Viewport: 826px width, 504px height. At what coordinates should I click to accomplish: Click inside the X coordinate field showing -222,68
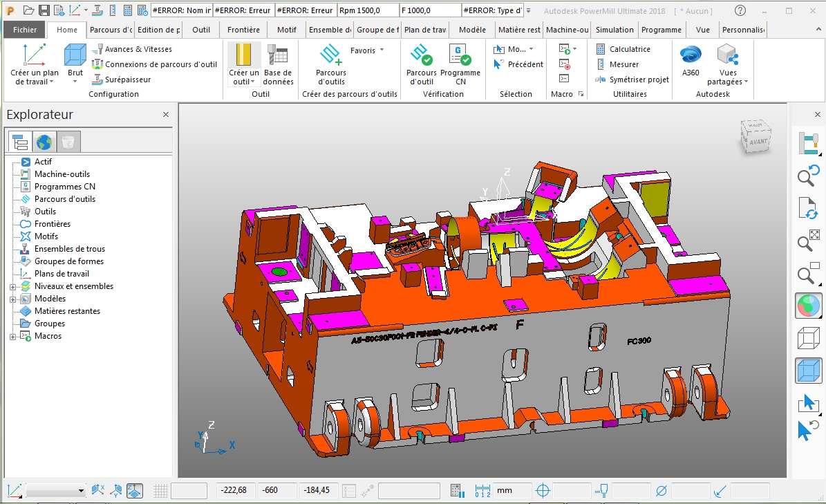point(234,490)
